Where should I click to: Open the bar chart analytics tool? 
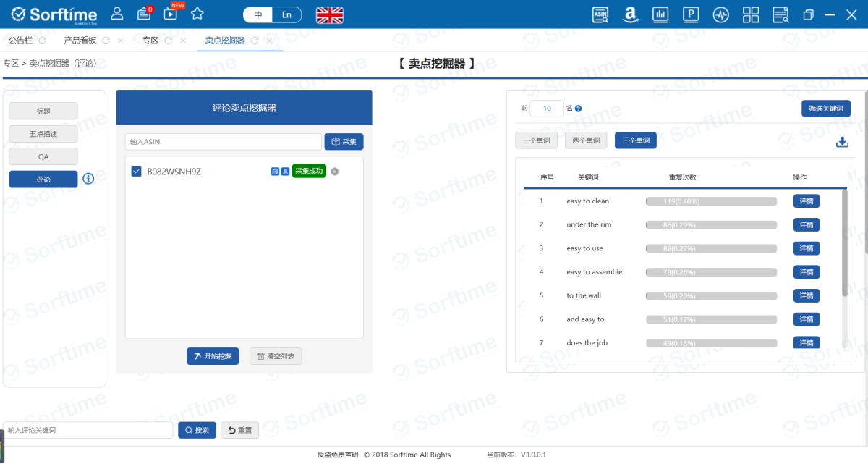click(660, 14)
